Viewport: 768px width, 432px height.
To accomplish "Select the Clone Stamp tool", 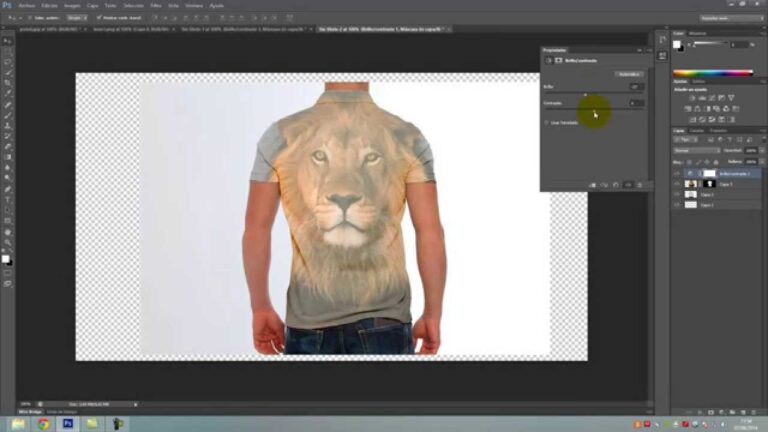I will tap(7, 126).
